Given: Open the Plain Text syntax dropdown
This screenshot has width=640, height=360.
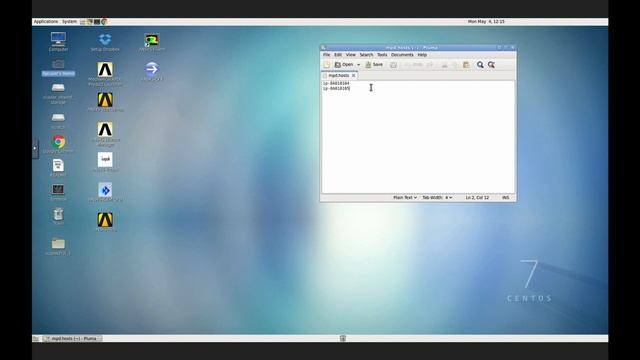Looking at the screenshot, I should [x=404, y=198].
